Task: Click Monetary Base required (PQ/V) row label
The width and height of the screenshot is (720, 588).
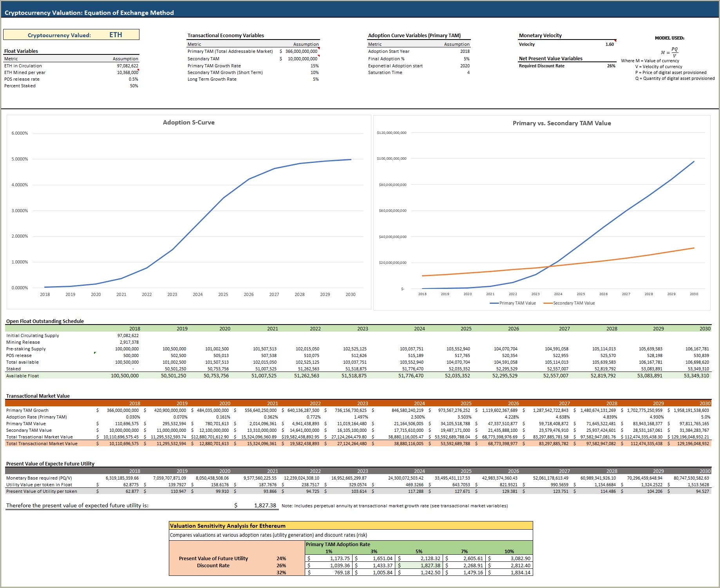Action: point(39,478)
